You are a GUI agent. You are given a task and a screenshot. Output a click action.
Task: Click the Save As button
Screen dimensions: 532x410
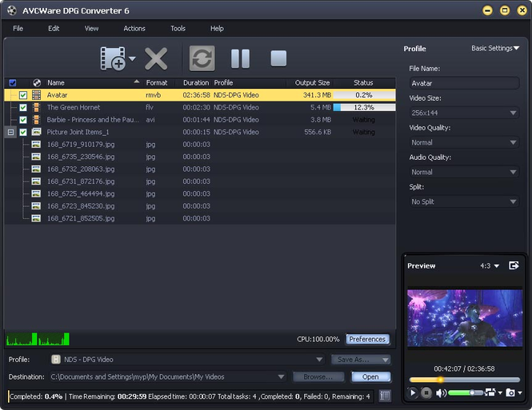point(361,360)
